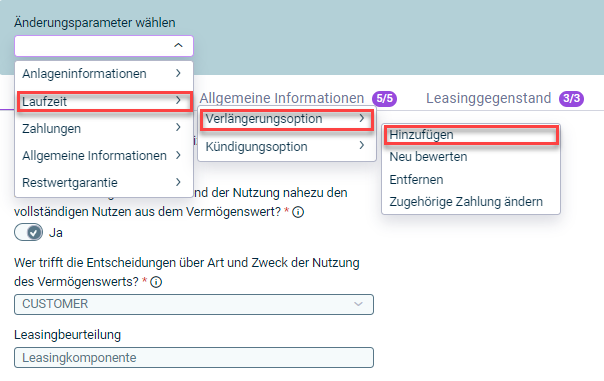Expand Allgemeine Informationen submenu arrow
Image resolution: width=604 pixels, height=381 pixels.
pyautogui.click(x=178, y=155)
